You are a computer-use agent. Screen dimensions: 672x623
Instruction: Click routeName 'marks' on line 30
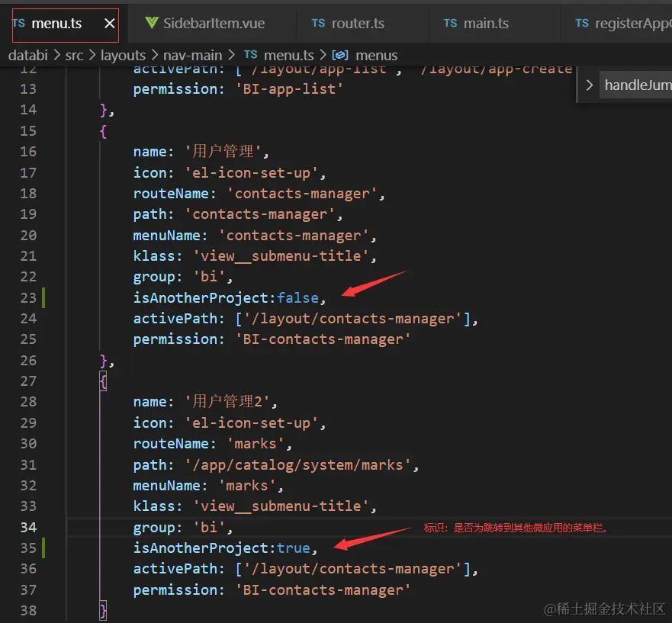point(256,444)
